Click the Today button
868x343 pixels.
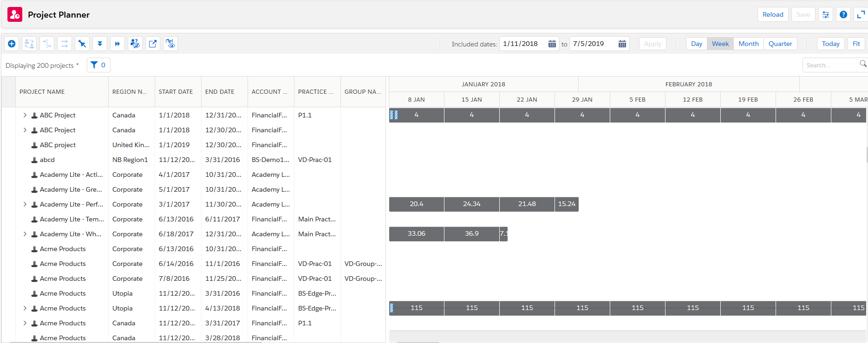830,44
